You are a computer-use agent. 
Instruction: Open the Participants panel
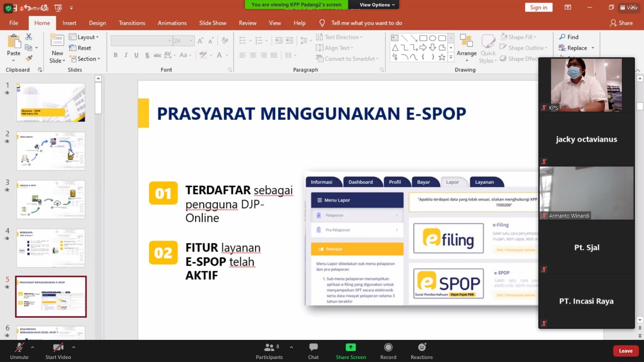point(269,347)
